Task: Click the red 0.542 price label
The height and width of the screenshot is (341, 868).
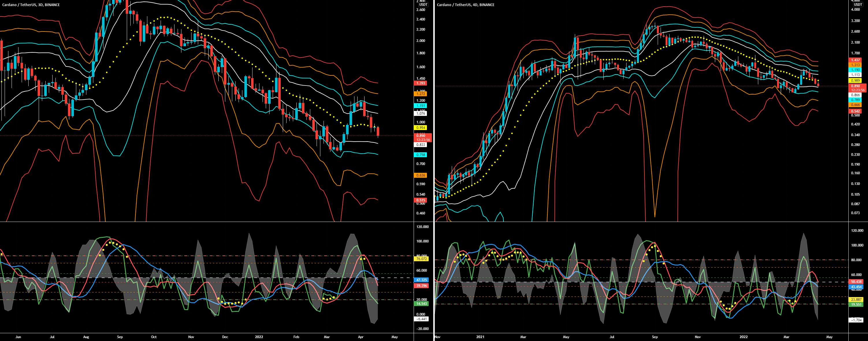Action: [856, 111]
